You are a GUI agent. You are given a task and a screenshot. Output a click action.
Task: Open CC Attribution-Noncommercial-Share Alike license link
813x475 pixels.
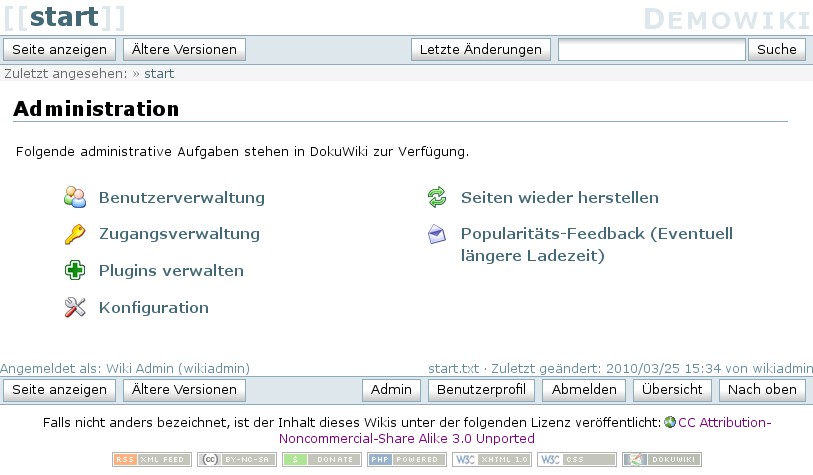tap(724, 422)
